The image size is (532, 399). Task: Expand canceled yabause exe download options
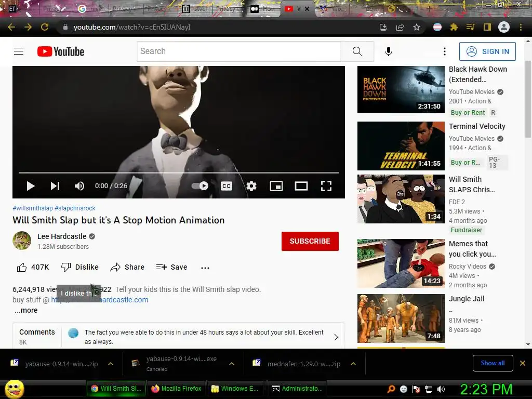[232, 364]
